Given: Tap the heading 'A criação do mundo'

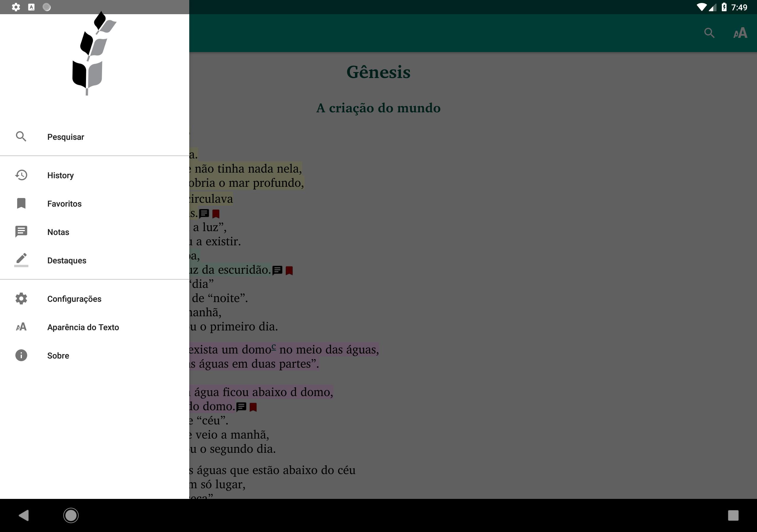Looking at the screenshot, I should coord(378,108).
